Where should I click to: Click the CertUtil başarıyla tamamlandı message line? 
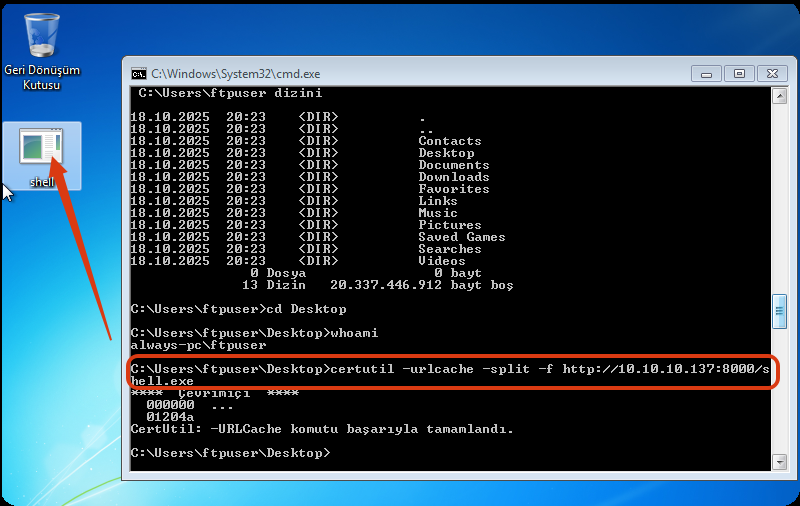(321, 429)
